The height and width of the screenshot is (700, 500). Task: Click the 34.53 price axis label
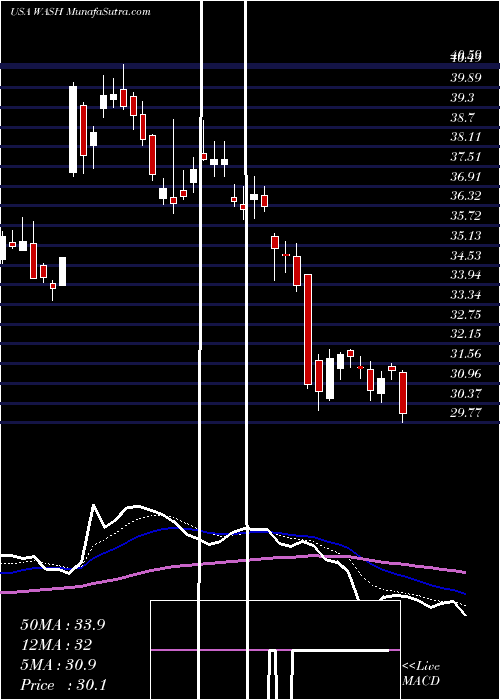pos(466,255)
